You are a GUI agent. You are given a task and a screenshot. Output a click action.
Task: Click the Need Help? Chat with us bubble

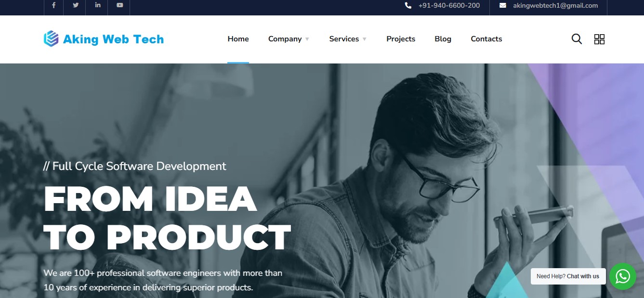[568, 276]
